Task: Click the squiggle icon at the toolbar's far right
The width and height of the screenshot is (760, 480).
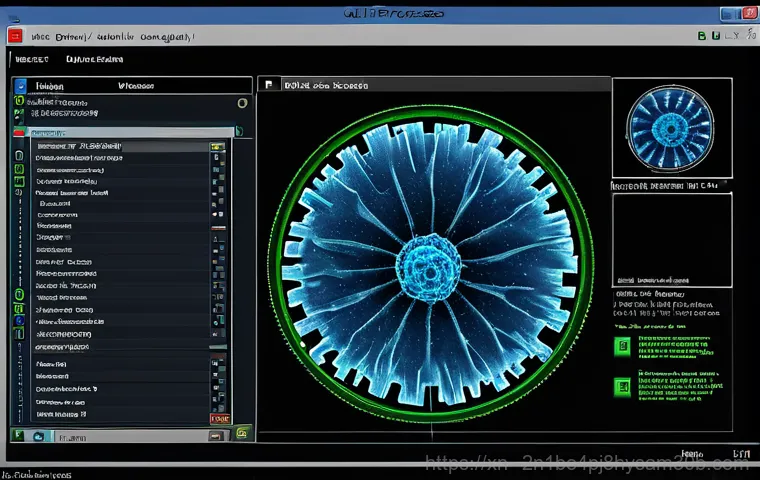Action: click(x=751, y=34)
